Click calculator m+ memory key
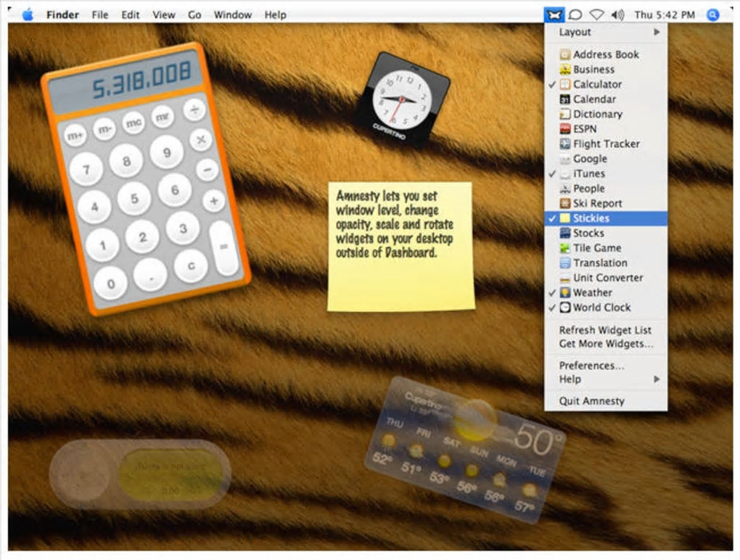The height and width of the screenshot is (560, 740). [75, 136]
